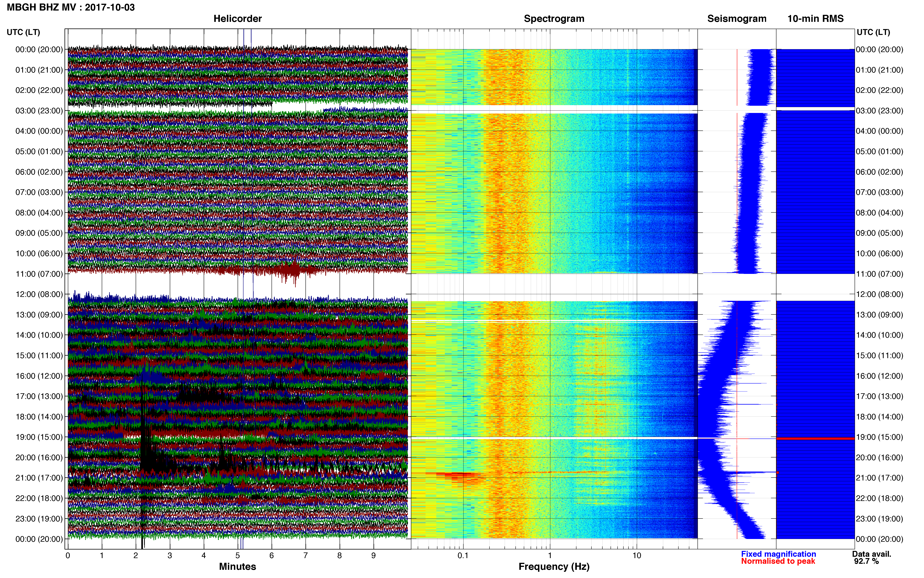This screenshot has height=578, width=924.
Task: Select the 'Spectrogram' panel heading
Action: [x=554, y=19]
